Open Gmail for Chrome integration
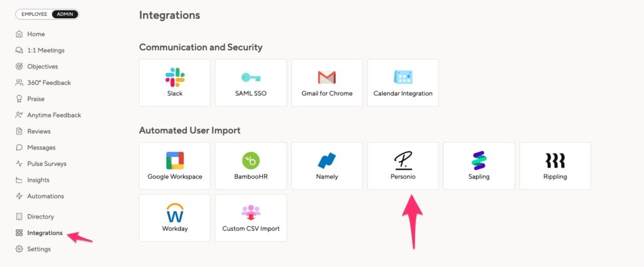Image resolution: width=644 pixels, height=267 pixels. [327, 83]
